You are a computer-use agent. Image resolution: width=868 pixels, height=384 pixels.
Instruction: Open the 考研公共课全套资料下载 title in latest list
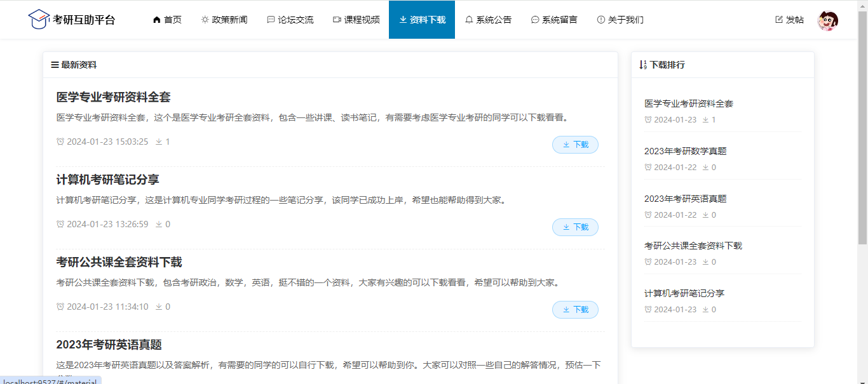point(119,262)
